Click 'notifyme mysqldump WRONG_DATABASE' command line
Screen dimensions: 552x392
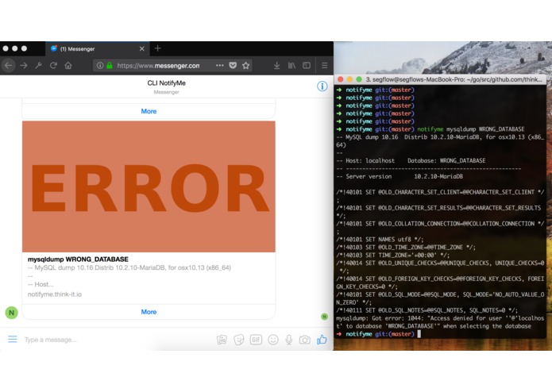[x=471, y=129]
